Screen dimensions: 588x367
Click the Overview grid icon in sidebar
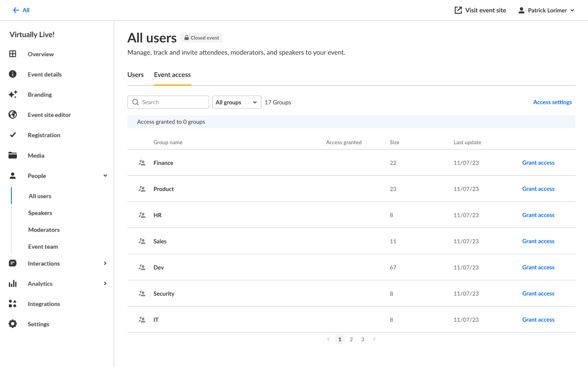click(13, 54)
